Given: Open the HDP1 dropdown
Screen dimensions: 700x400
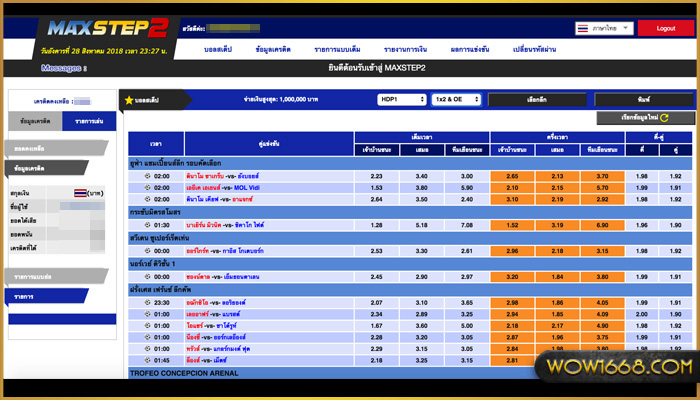Looking at the screenshot, I should coord(401,100).
